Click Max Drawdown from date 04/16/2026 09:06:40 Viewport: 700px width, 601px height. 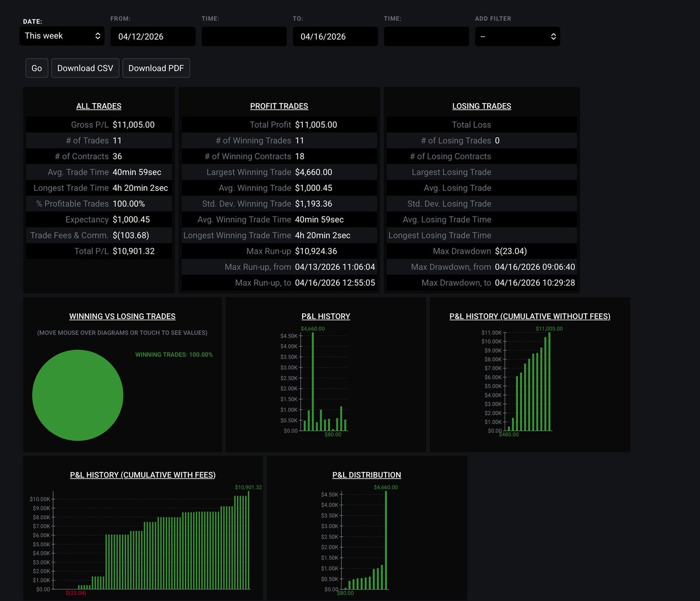(x=535, y=267)
